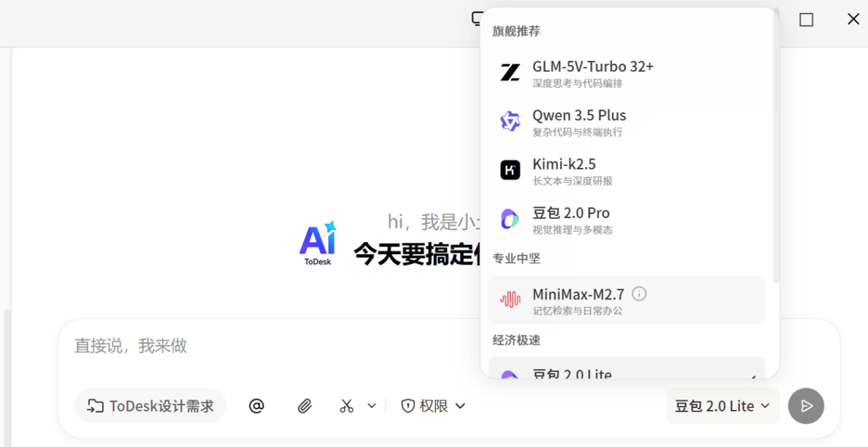
Task: Click the scissors screenshot icon
Action: click(347, 406)
